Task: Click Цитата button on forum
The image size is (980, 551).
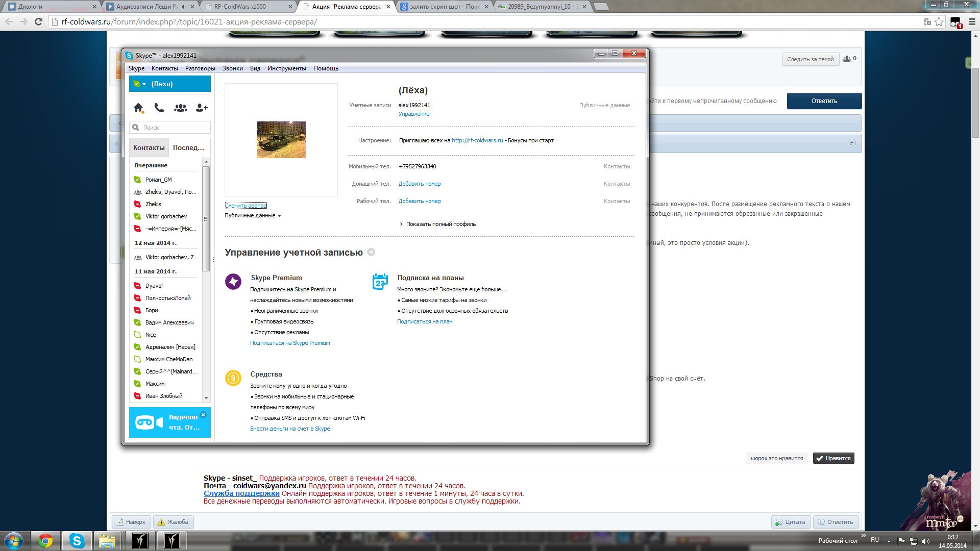Action: [791, 522]
